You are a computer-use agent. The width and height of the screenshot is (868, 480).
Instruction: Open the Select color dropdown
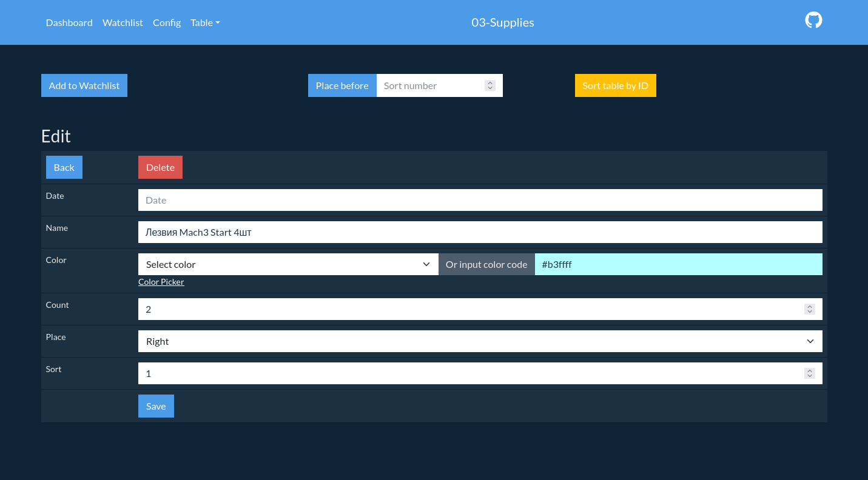pyautogui.click(x=288, y=264)
